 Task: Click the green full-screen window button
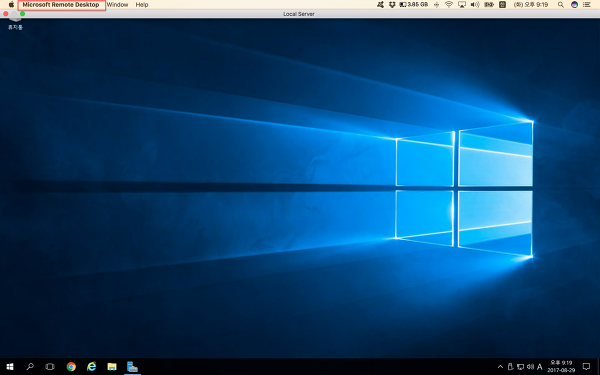coord(23,14)
